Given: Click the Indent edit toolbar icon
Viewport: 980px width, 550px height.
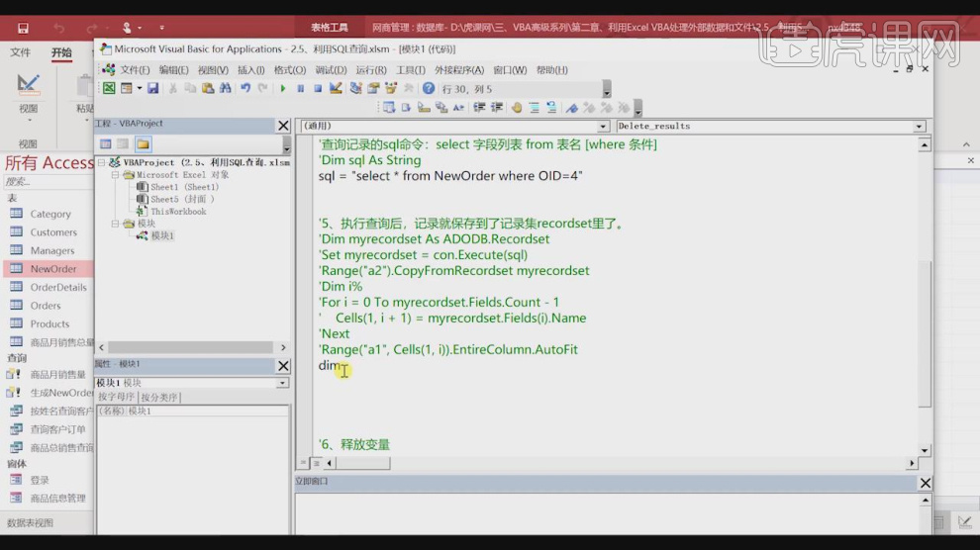Looking at the screenshot, I should (479, 108).
